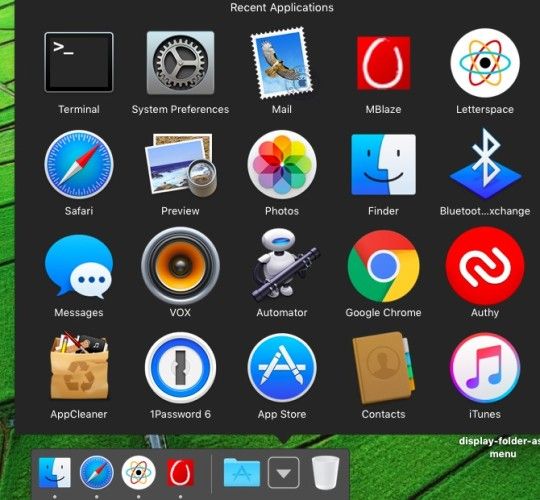Open Terminal from Recent Applications
540x500 pixels.
79,62
